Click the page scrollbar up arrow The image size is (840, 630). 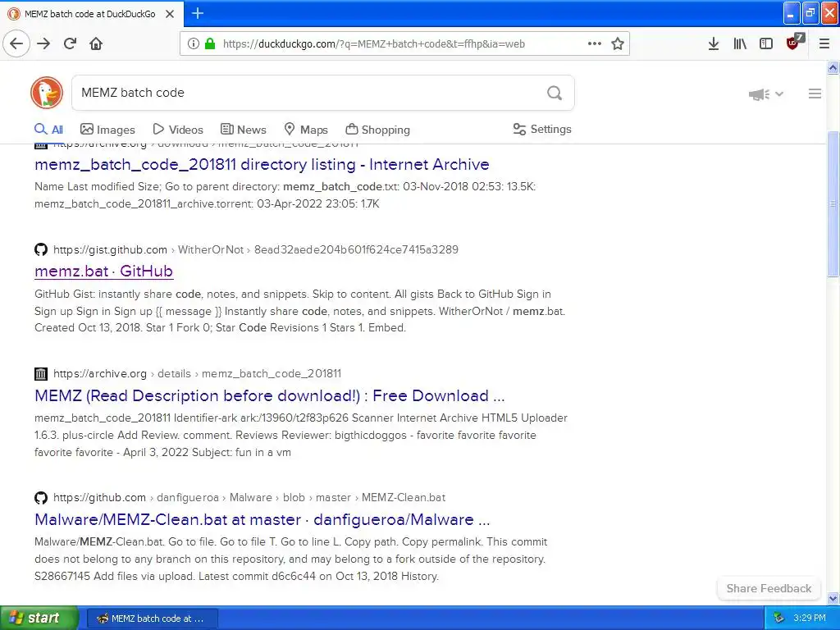(x=833, y=67)
